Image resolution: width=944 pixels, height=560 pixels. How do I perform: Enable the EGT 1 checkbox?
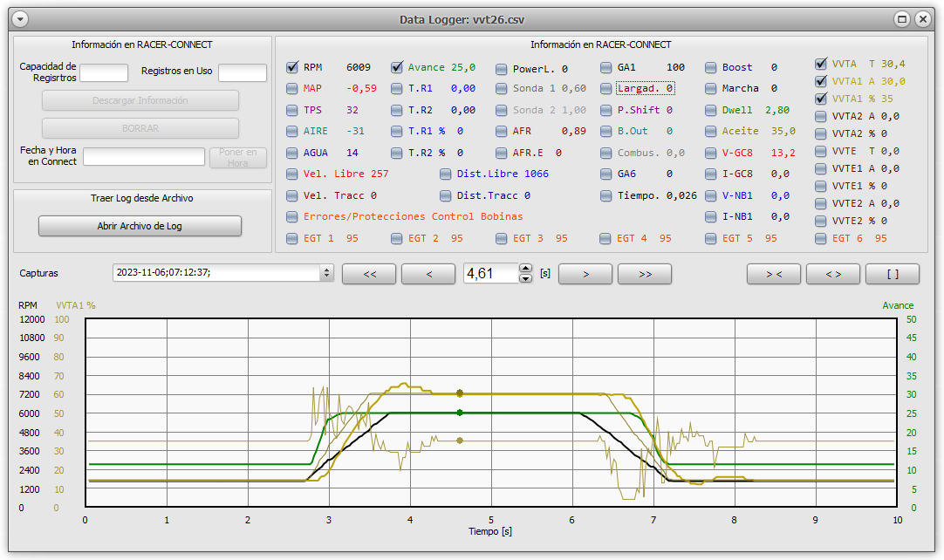(x=292, y=238)
